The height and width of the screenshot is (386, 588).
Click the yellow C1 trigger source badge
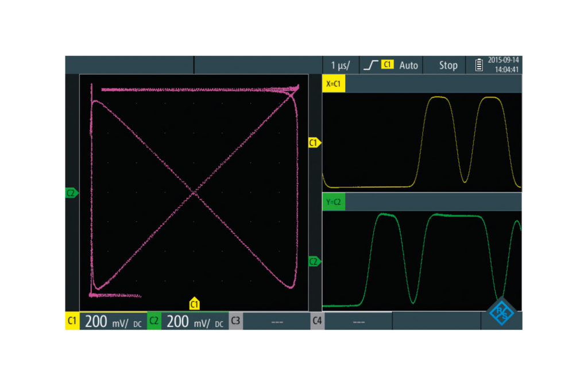[388, 65]
